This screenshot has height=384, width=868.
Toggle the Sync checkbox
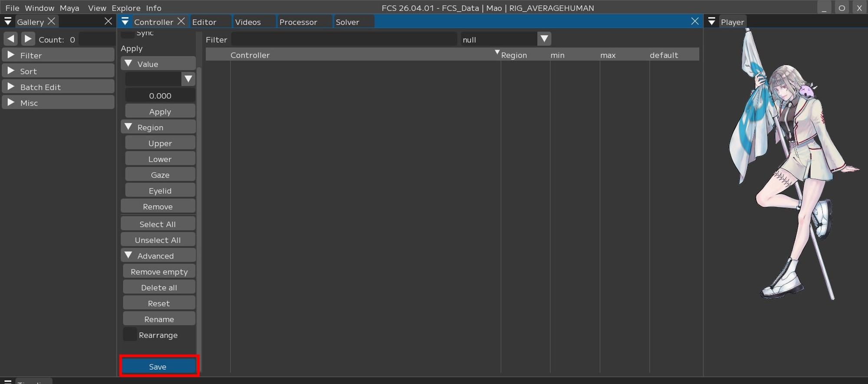pyautogui.click(x=127, y=34)
